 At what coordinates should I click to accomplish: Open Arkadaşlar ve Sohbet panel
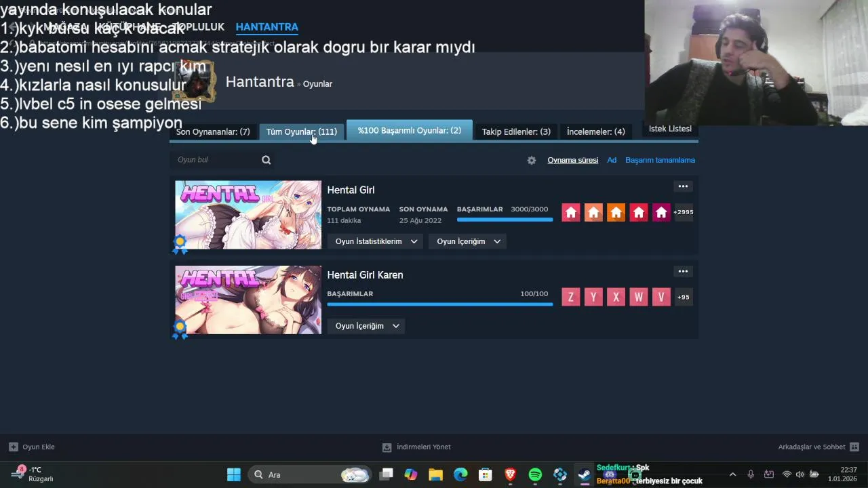click(x=818, y=447)
